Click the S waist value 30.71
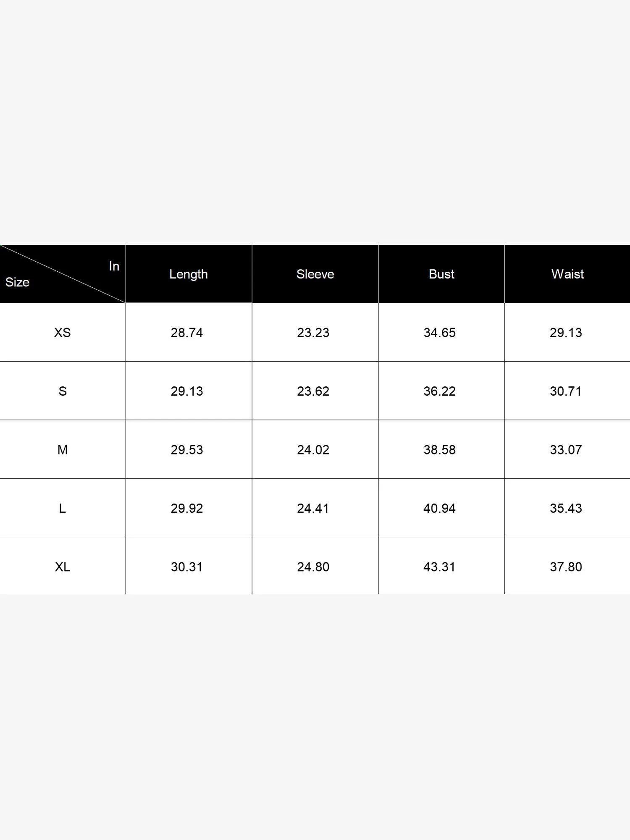630x840 pixels. point(566,391)
